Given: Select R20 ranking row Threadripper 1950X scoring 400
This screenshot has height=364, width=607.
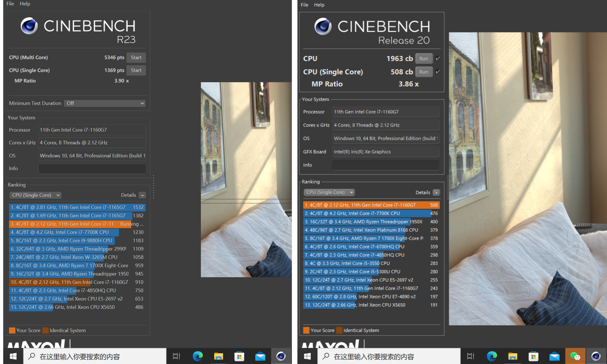Looking at the screenshot, I should (x=371, y=222).
